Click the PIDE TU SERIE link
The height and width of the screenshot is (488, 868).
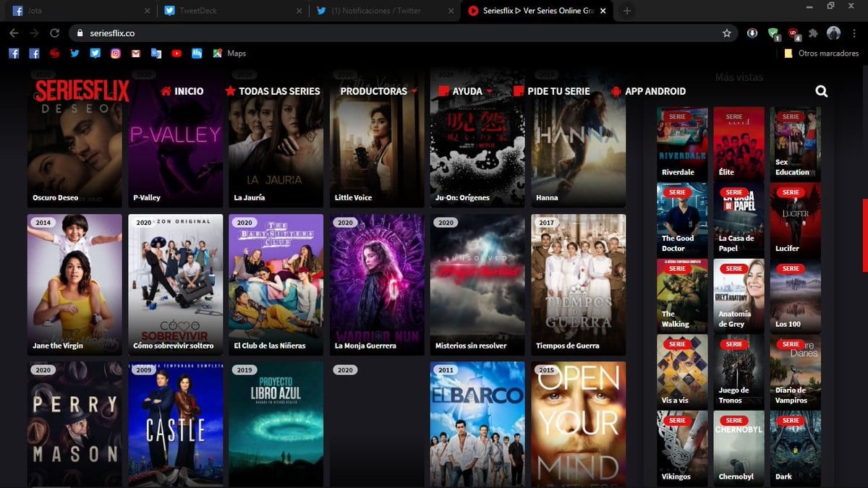point(552,91)
